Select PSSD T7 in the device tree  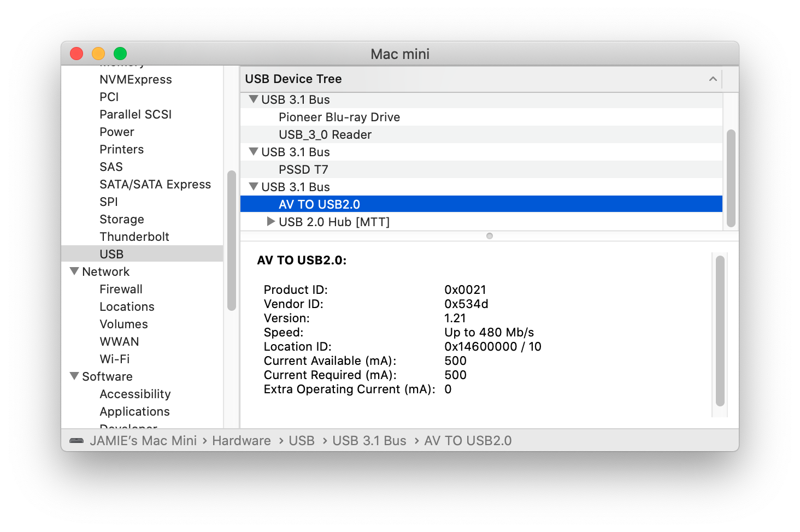303,169
